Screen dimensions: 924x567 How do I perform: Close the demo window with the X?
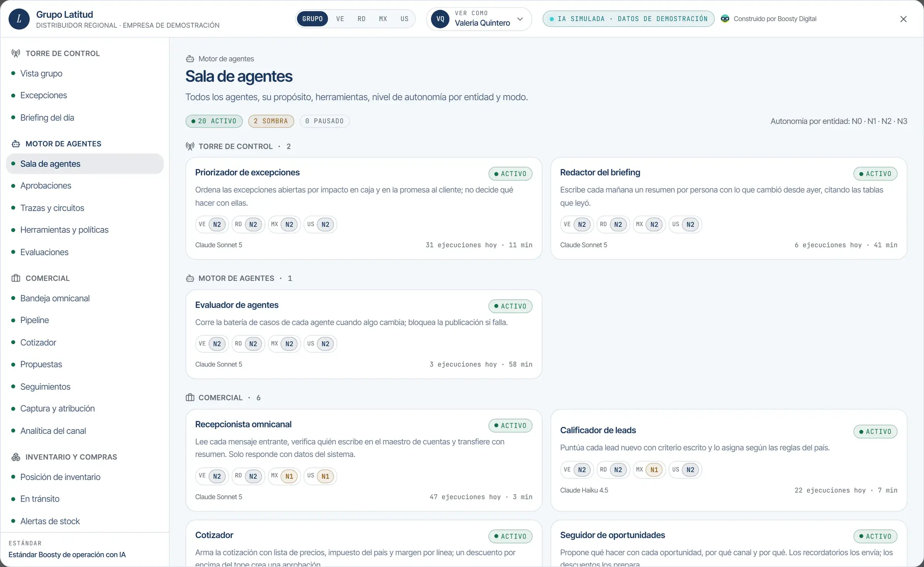point(903,19)
